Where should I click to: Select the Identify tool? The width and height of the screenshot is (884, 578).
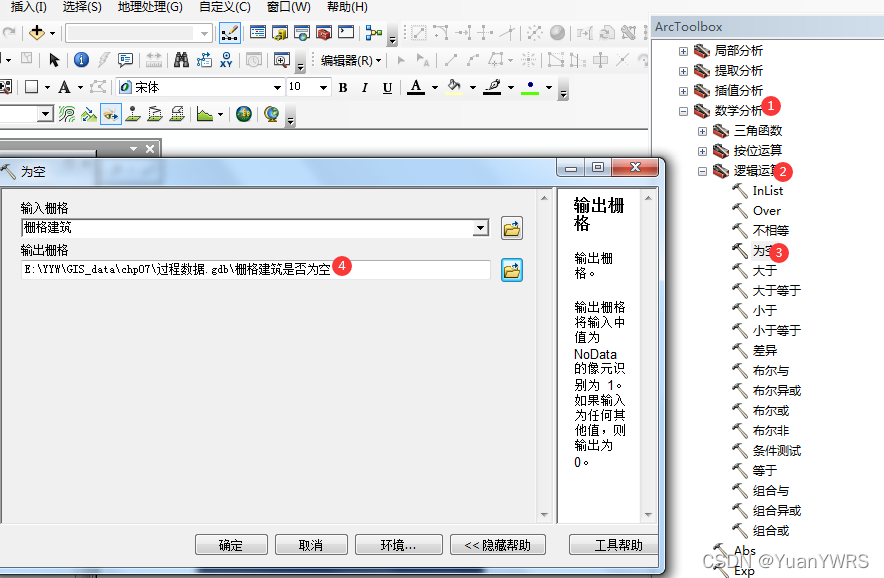point(81,60)
